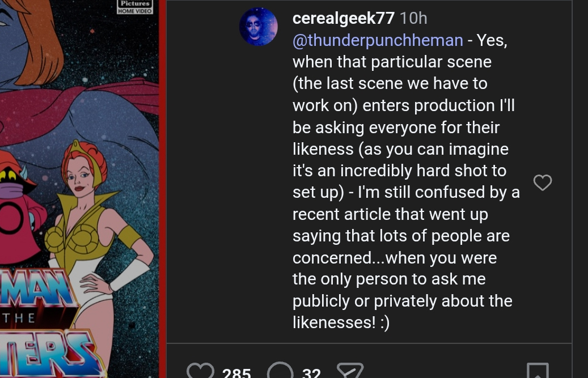This screenshot has height=378, width=588.
Task: Like the cerealgeek77 comment with the heart
Action: pyautogui.click(x=543, y=182)
